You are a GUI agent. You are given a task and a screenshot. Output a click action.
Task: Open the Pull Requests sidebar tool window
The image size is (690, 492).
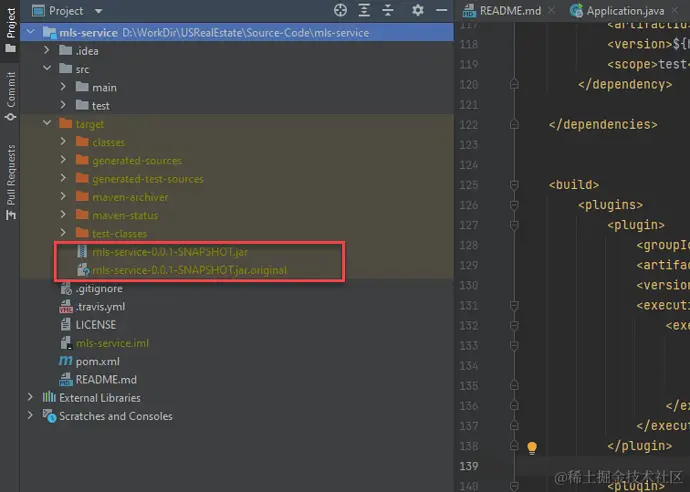(x=11, y=182)
